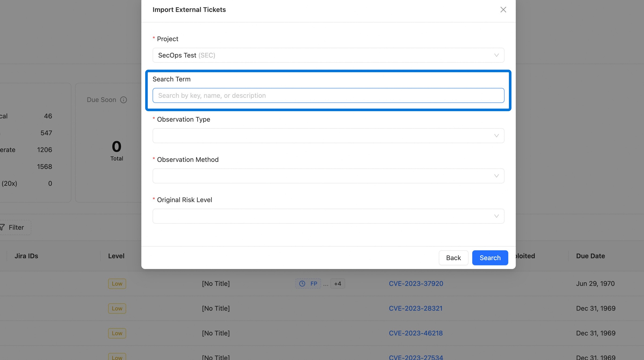Open the CVE-2023-27534 link
The image size is (644, 360).
click(416, 357)
